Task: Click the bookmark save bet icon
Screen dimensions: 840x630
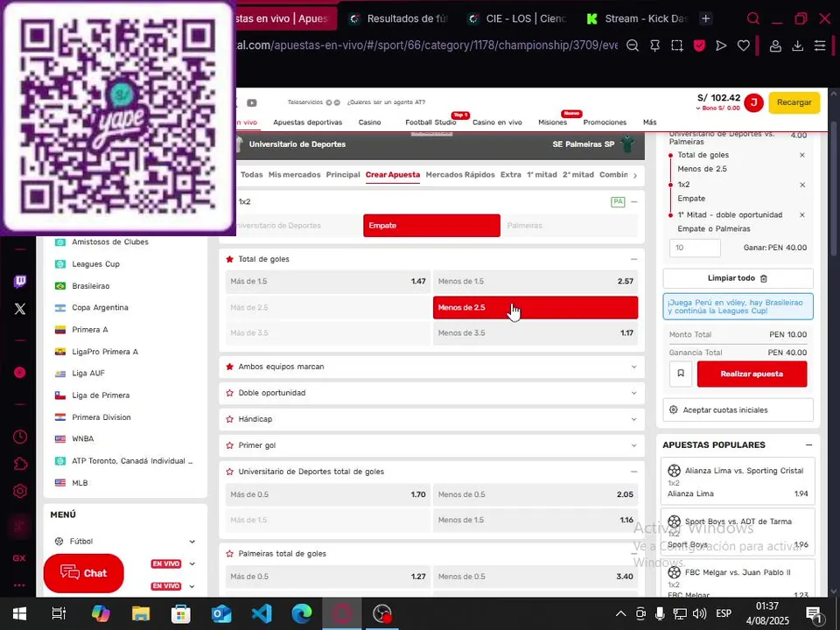Action: point(681,374)
